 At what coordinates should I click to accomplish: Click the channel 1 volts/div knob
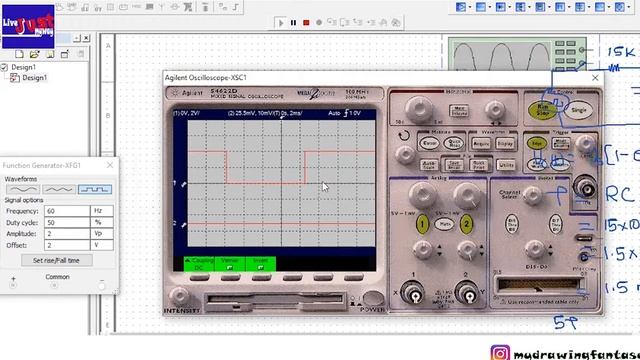point(422,195)
